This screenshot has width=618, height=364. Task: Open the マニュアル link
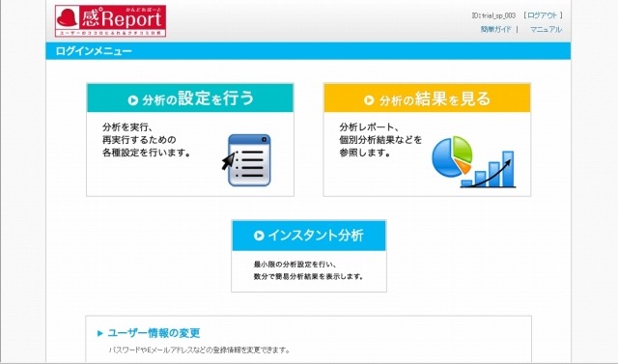coord(546,29)
